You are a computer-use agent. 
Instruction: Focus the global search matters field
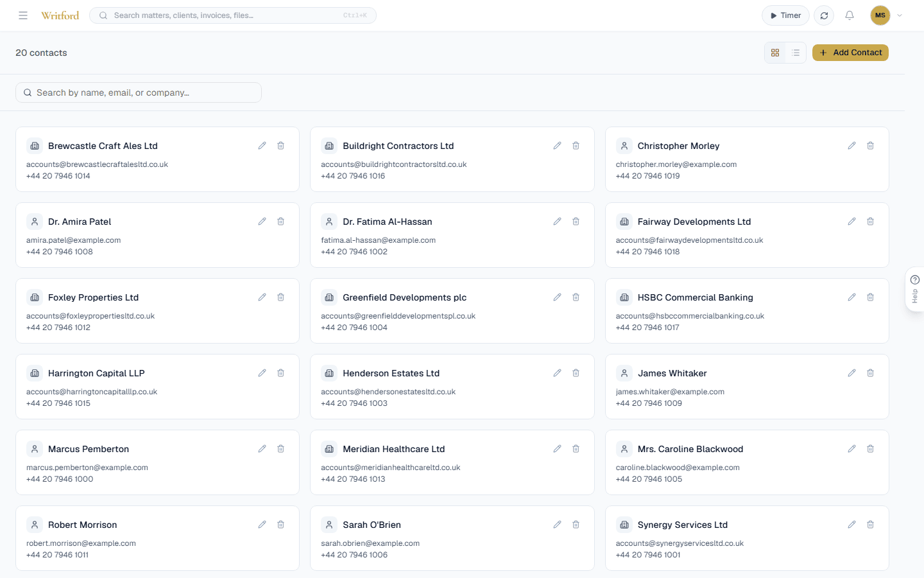(x=233, y=15)
